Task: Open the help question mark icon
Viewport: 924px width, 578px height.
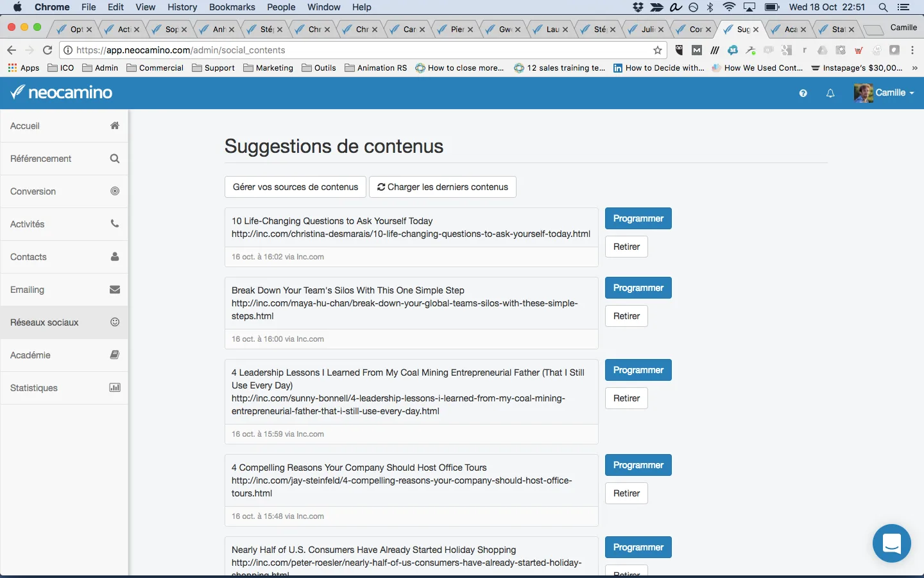Action: point(803,93)
